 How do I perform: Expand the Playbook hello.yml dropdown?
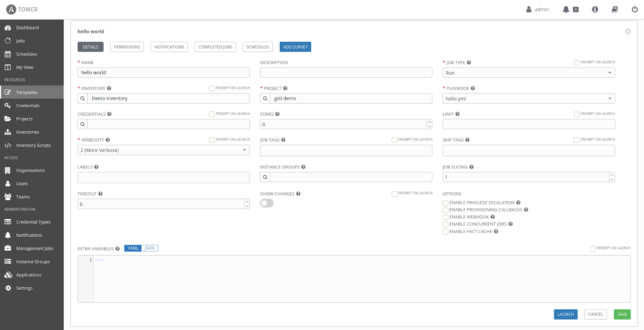(x=528, y=99)
